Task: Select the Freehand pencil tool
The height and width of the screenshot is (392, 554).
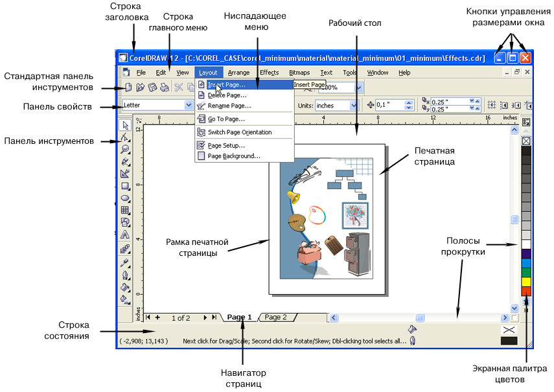Action: pos(125,161)
